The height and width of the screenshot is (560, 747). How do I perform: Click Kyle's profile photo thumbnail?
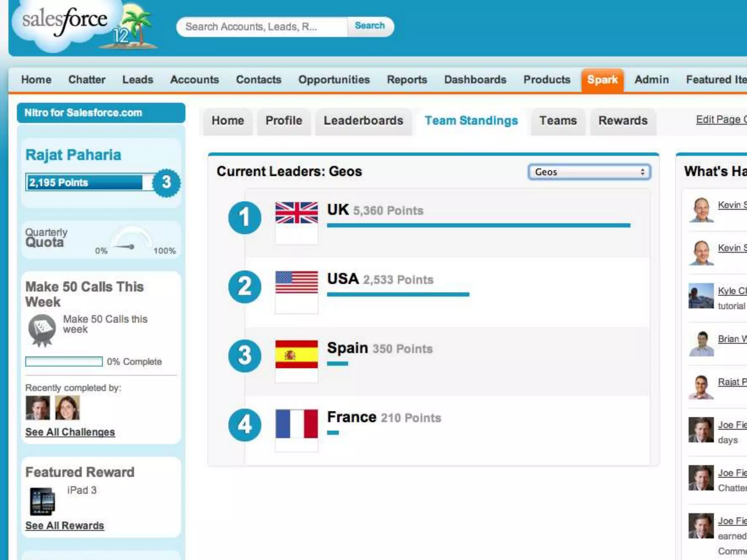point(701,296)
